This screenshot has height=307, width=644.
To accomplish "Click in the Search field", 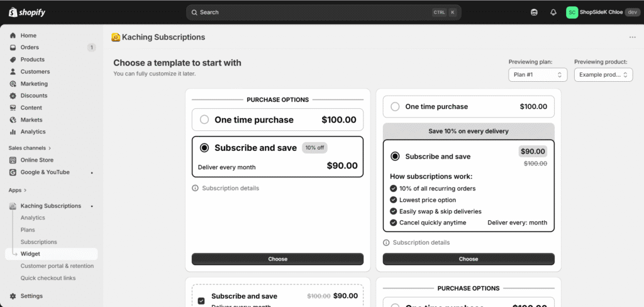I will 324,13.
